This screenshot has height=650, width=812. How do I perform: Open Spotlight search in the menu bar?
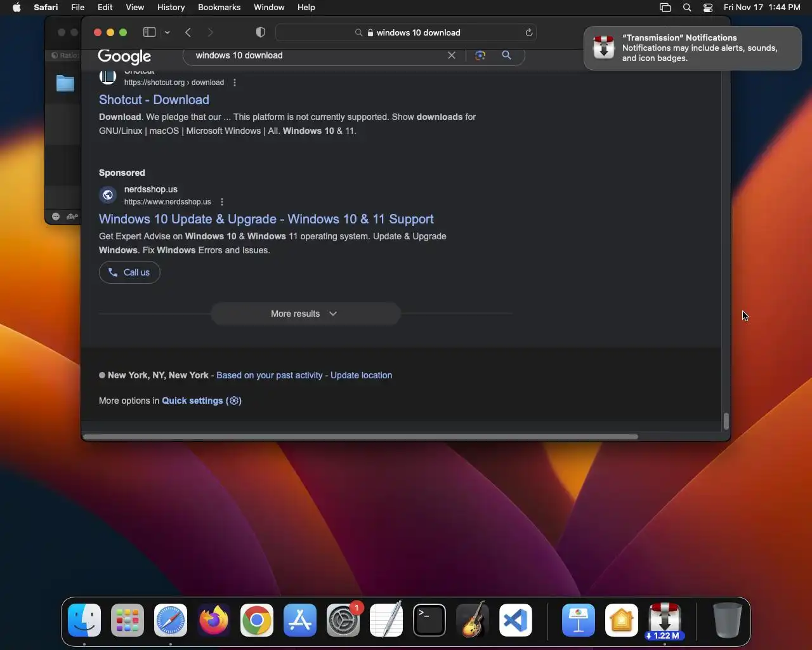pyautogui.click(x=687, y=8)
